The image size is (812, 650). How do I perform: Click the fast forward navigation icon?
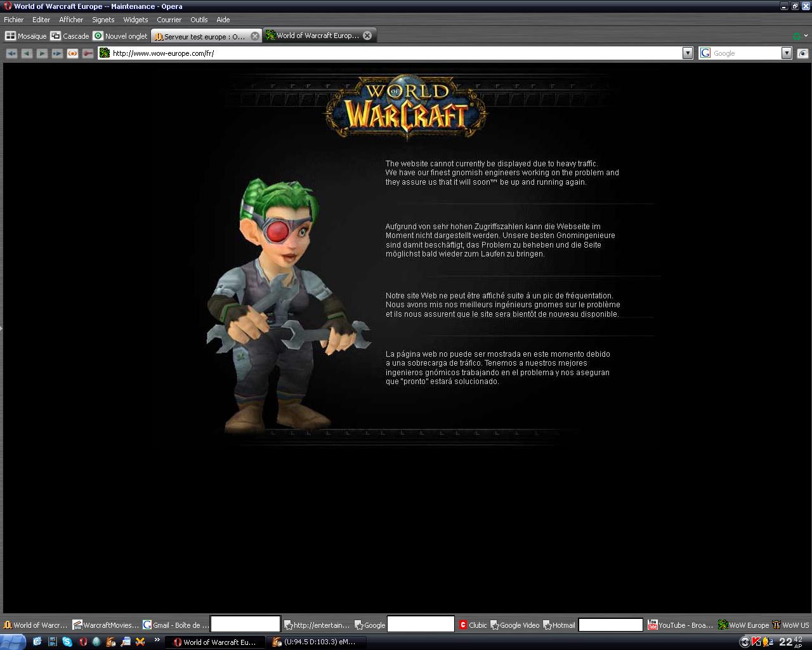(x=57, y=53)
